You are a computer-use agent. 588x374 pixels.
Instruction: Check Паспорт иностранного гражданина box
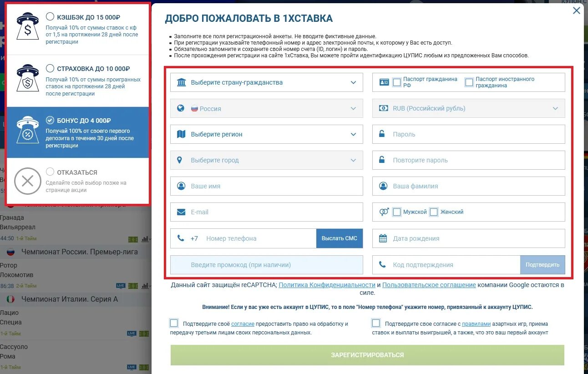point(469,82)
